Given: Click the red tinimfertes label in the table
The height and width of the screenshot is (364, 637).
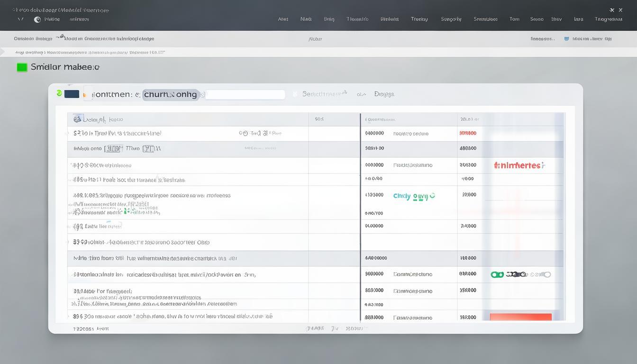Looking at the screenshot, I should [519, 165].
